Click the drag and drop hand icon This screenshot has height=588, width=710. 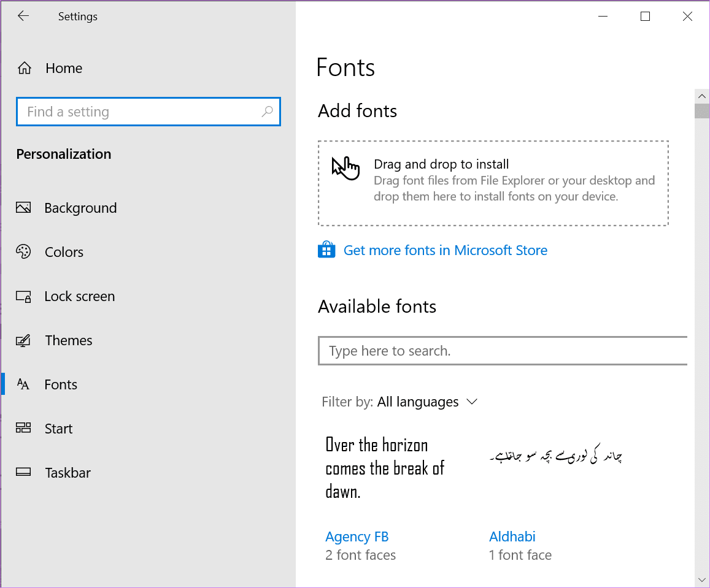[345, 168]
